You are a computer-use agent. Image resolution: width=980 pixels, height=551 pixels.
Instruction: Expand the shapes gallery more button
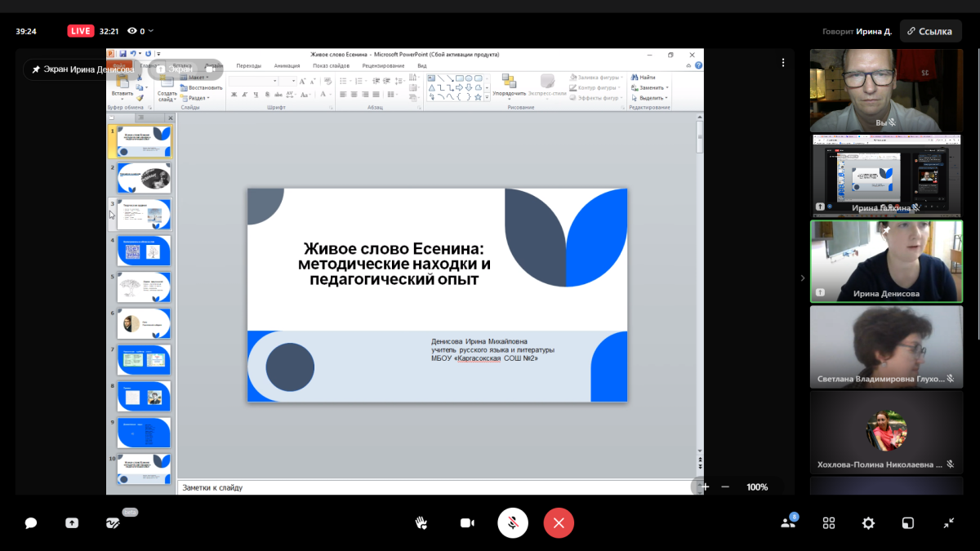[x=488, y=97]
